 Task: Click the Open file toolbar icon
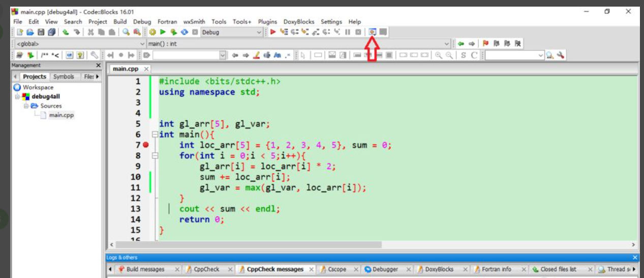pos(30,32)
